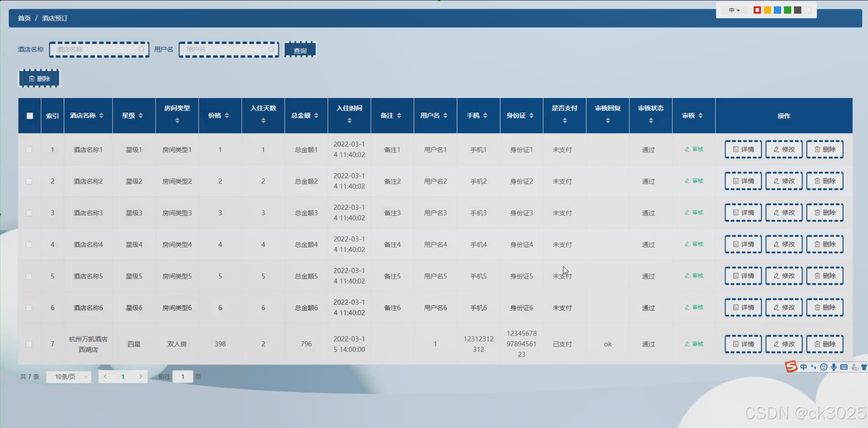
Task: Sort table by 星级 column
Action: [141, 115]
